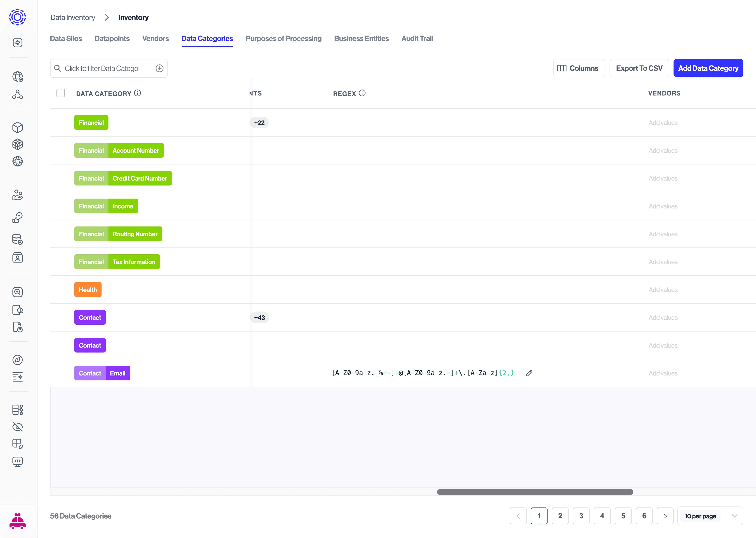
Task: Click the pencil icon to edit the Email regex
Action: pyautogui.click(x=529, y=373)
